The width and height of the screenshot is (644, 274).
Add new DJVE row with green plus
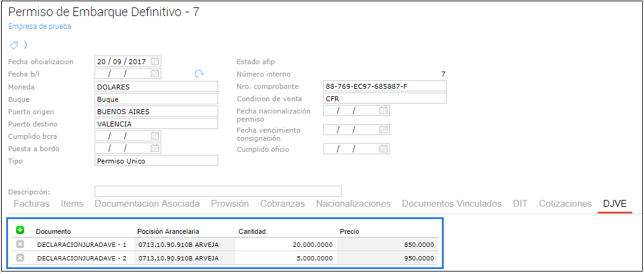[20, 230]
